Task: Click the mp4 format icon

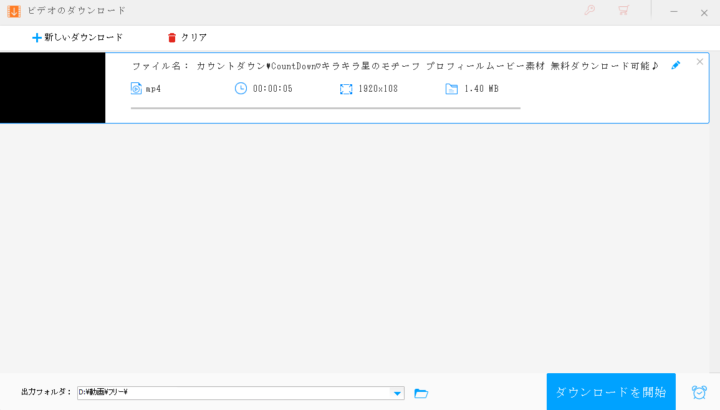Action: point(136,89)
